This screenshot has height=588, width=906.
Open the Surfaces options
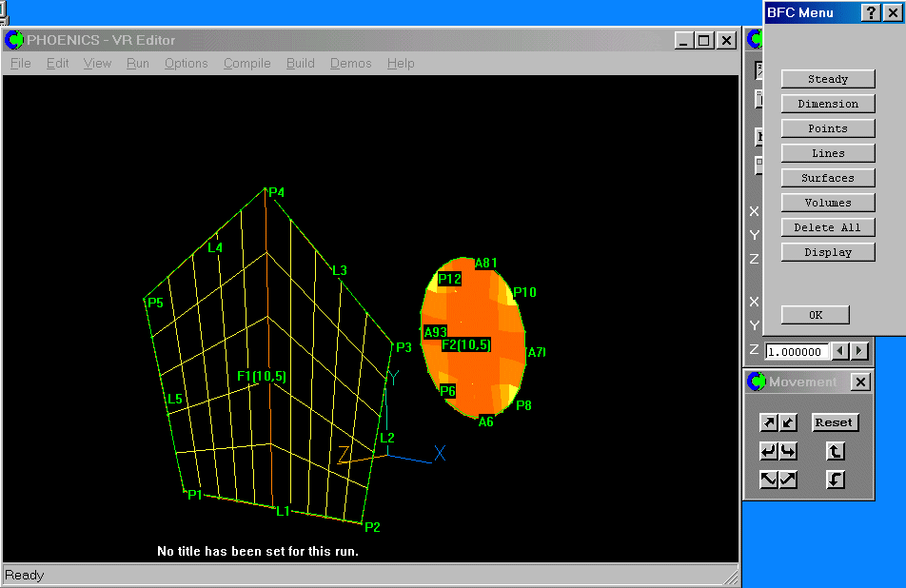pos(827,177)
